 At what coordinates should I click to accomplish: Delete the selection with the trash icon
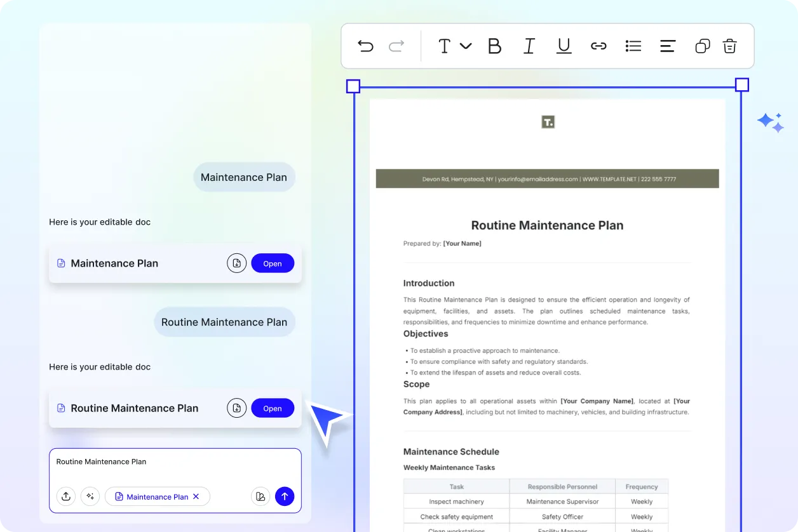(x=729, y=46)
